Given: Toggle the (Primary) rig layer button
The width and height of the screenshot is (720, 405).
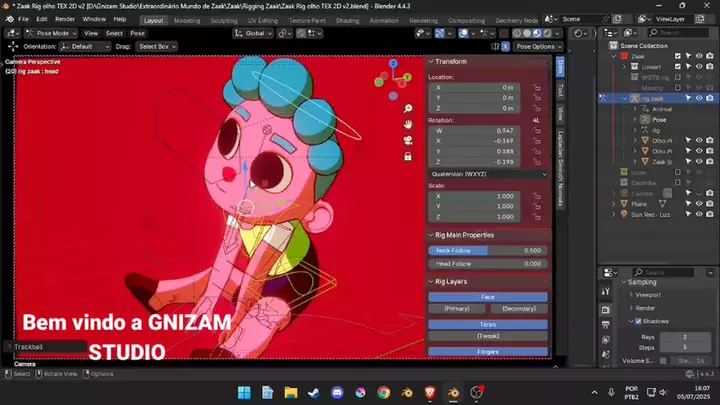Looking at the screenshot, I should coord(457,309).
